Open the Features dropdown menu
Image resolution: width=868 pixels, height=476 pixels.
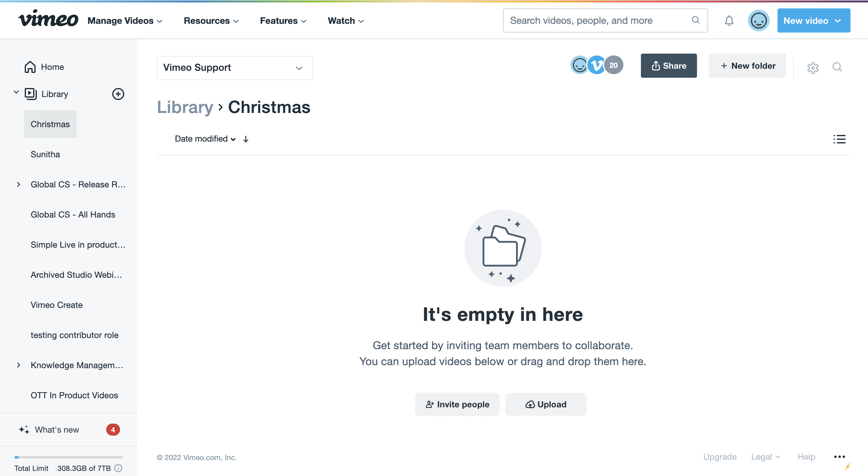click(284, 20)
